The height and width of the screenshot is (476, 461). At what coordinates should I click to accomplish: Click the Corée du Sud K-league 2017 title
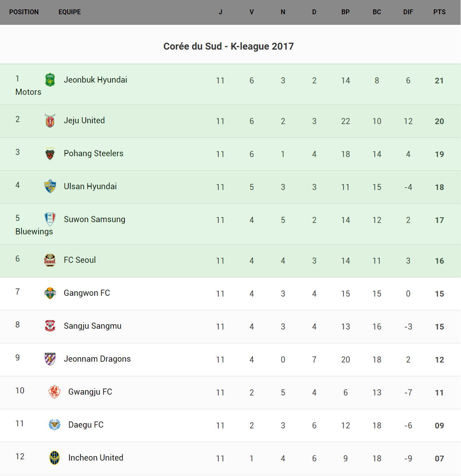228,46
